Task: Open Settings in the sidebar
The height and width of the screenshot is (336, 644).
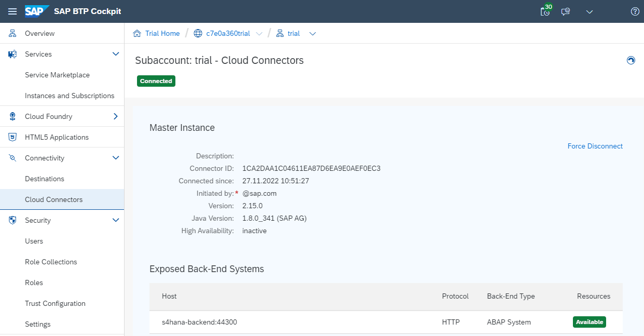Action: point(38,324)
